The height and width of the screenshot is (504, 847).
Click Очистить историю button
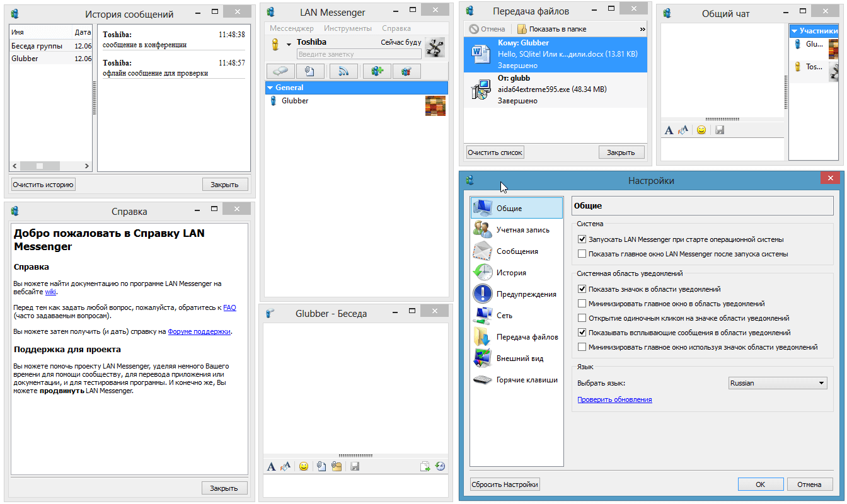tap(43, 185)
